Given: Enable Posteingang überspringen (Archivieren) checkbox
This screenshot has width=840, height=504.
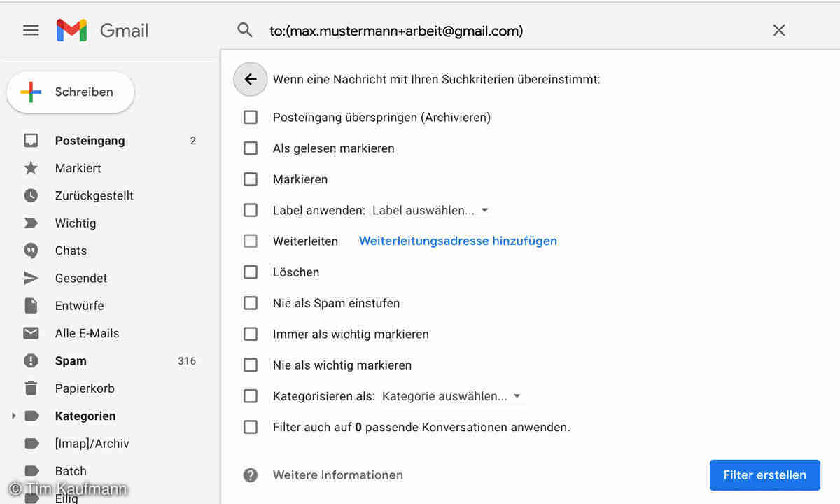Looking at the screenshot, I should click(x=251, y=118).
